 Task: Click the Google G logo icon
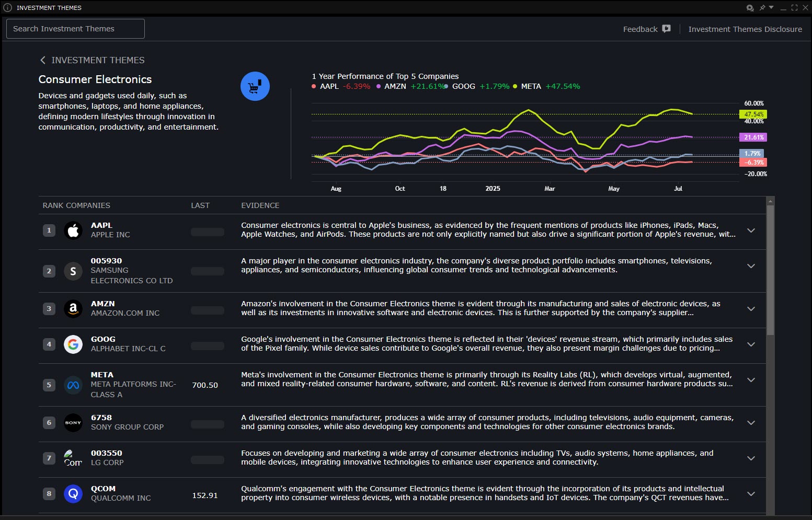click(73, 344)
